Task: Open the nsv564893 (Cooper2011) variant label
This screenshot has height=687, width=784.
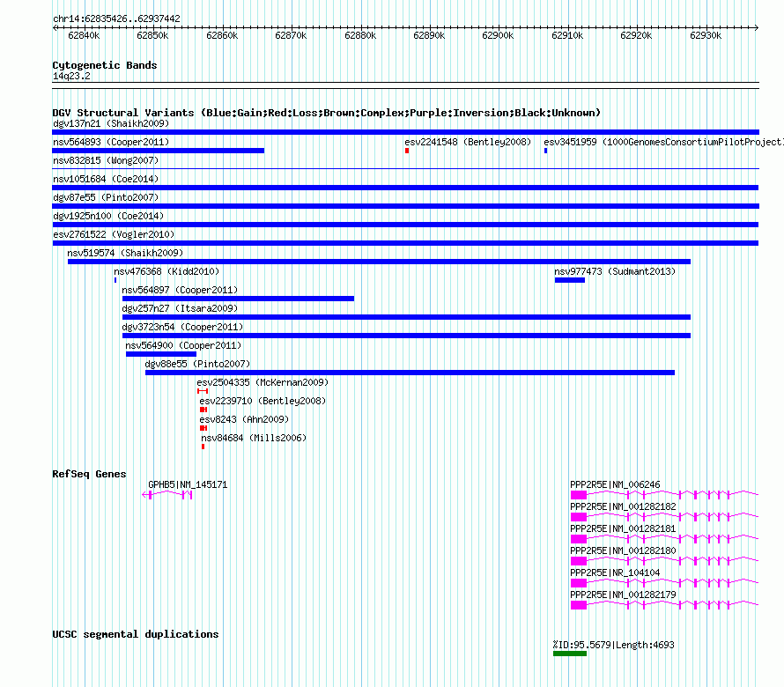Action: coord(111,142)
